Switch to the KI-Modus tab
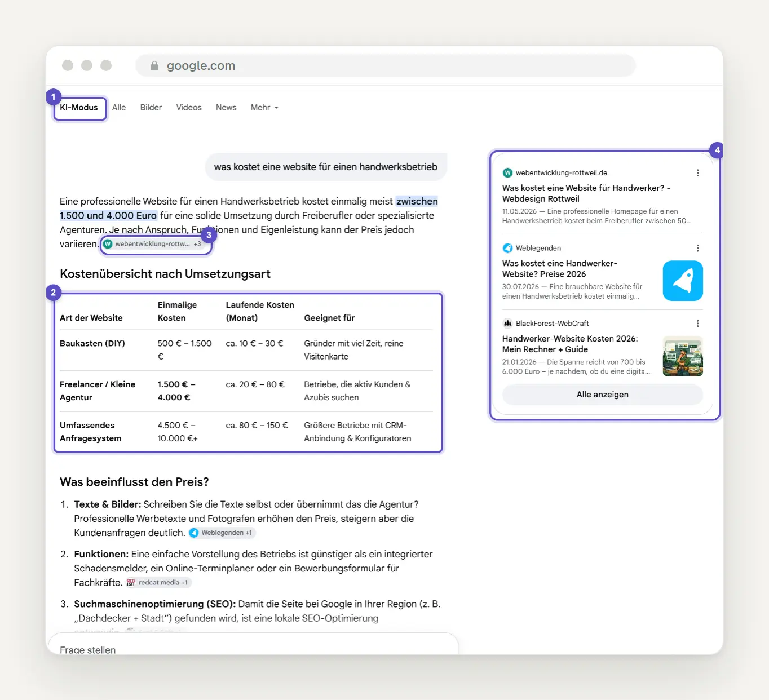This screenshot has width=769, height=700. click(x=79, y=108)
